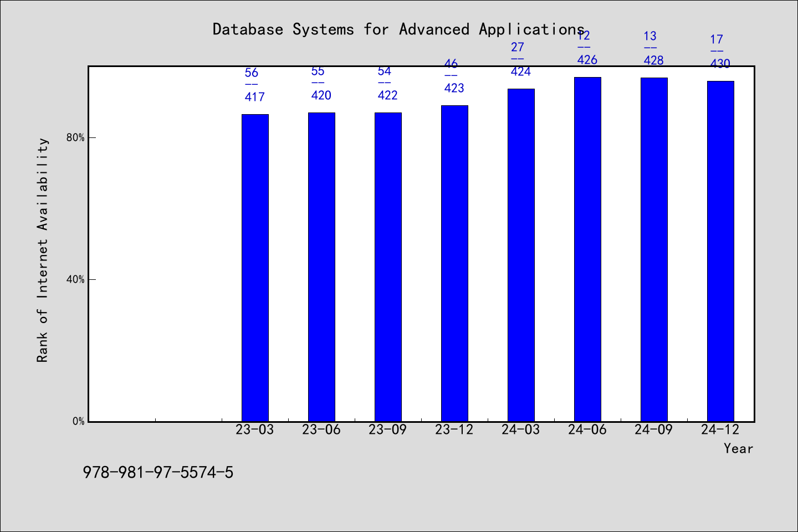Click the rank value 27 above 24-03 bar
The width and height of the screenshot is (798, 532).
(518, 47)
